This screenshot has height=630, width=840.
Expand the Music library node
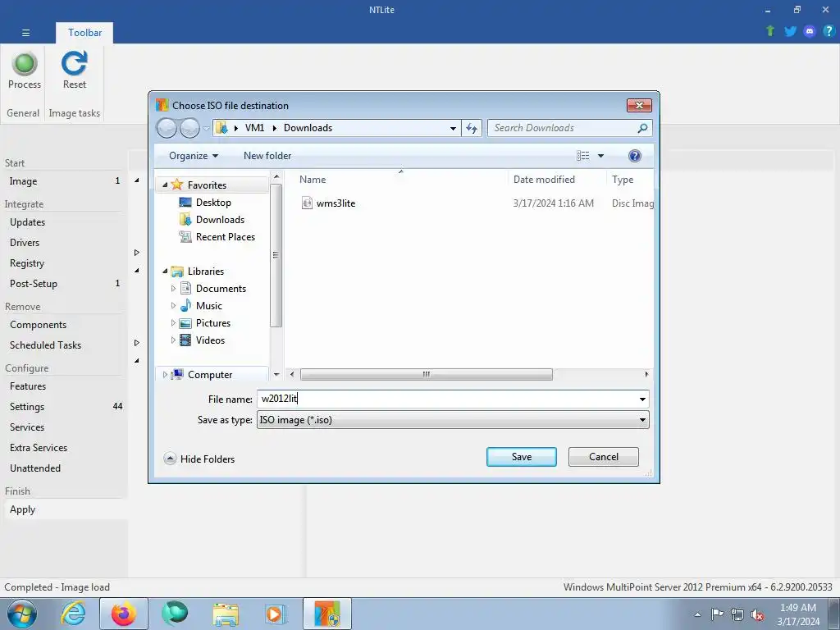[173, 305]
